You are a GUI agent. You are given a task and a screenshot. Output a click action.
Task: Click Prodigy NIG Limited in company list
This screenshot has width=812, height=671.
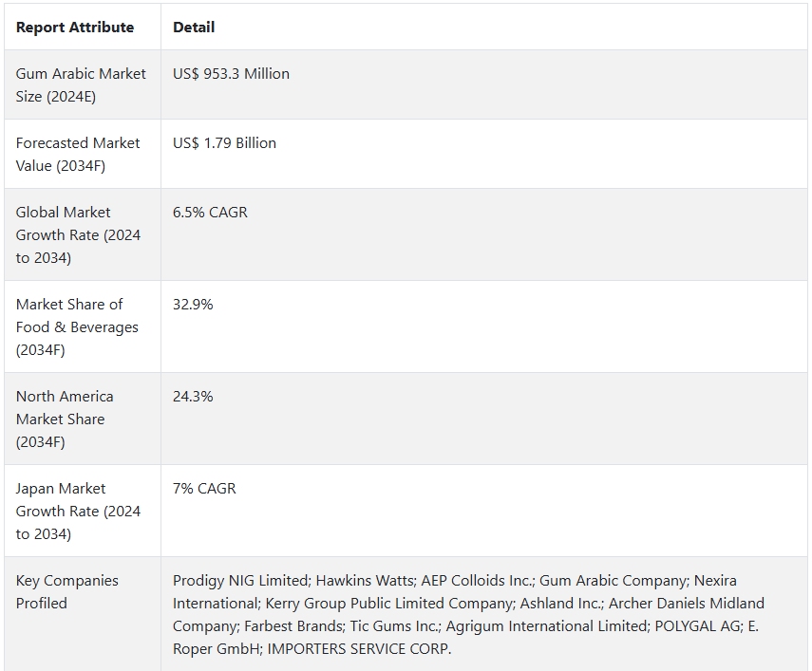tap(241, 581)
